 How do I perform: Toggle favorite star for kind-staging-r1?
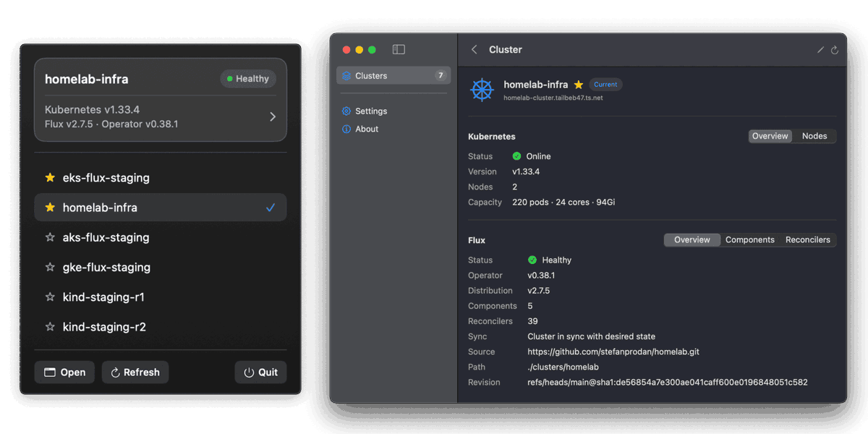click(x=50, y=297)
